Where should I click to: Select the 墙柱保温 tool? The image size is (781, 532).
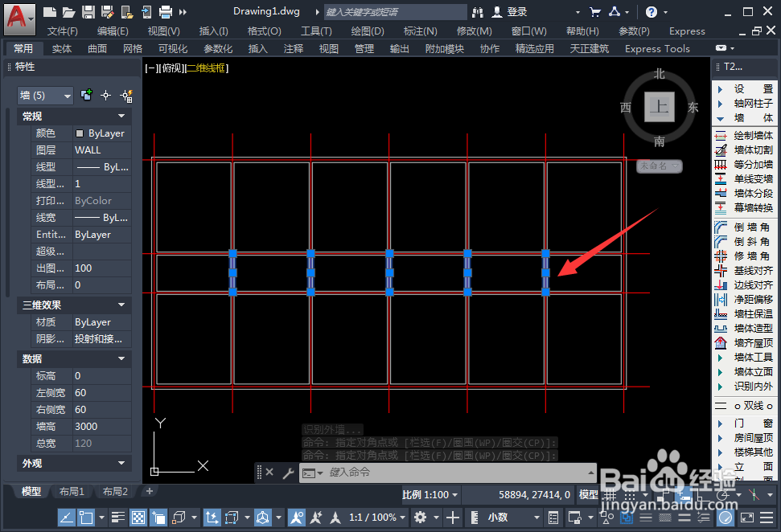coord(745,313)
